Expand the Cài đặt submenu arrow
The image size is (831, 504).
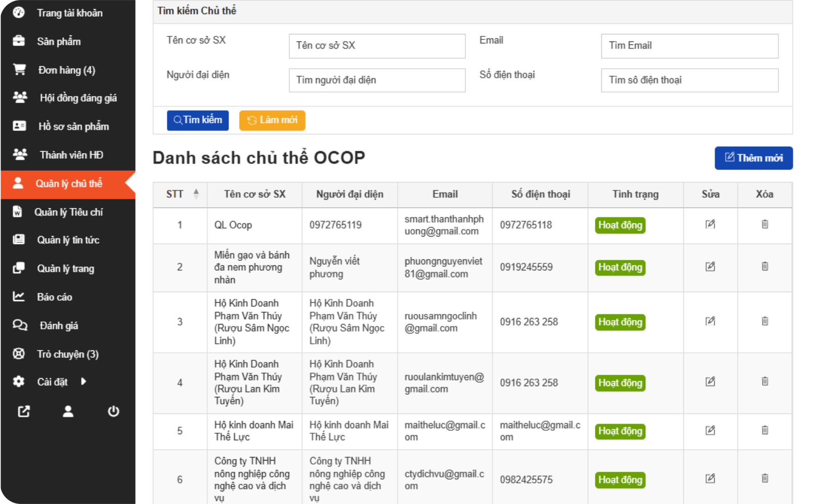[84, 382]
